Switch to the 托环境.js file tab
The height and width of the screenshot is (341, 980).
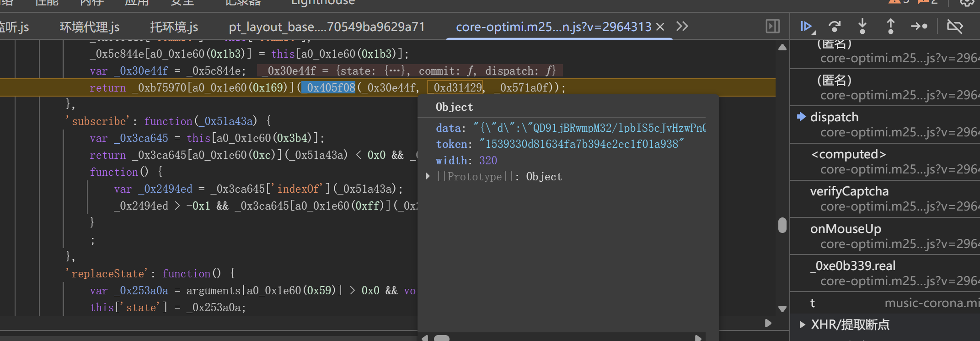click(x=174, y=27)
